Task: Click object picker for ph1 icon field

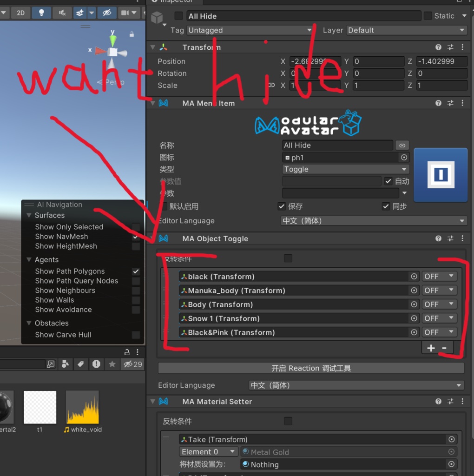Action: coord(404,157)
